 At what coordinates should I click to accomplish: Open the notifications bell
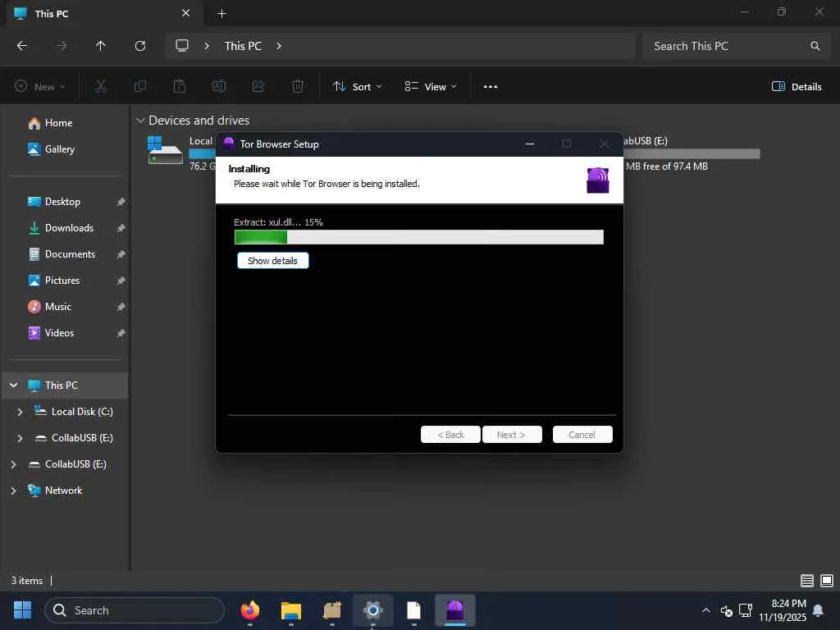point(818,610)
